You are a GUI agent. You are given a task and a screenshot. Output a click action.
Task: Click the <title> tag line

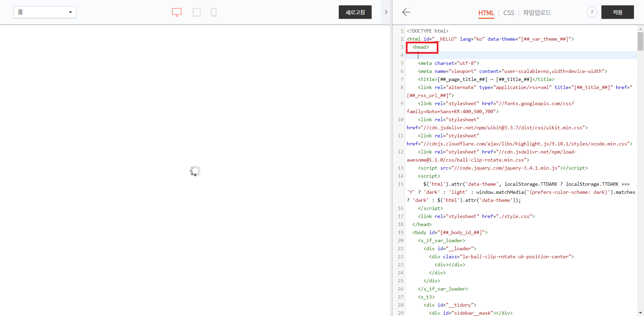pyautogui.click(x=486, y=79)
